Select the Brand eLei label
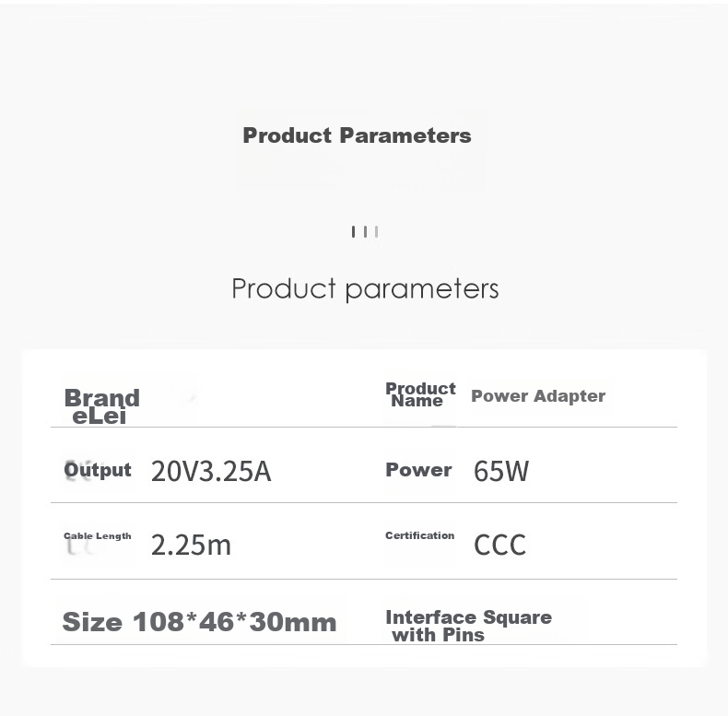The image size is (728, 716). pyautogui.click(x=101, y=406)
